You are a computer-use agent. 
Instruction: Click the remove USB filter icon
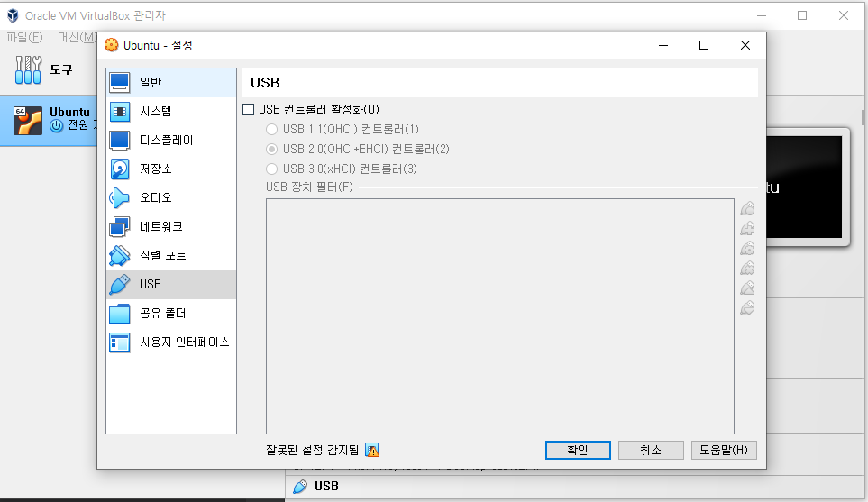pos(747,269)
